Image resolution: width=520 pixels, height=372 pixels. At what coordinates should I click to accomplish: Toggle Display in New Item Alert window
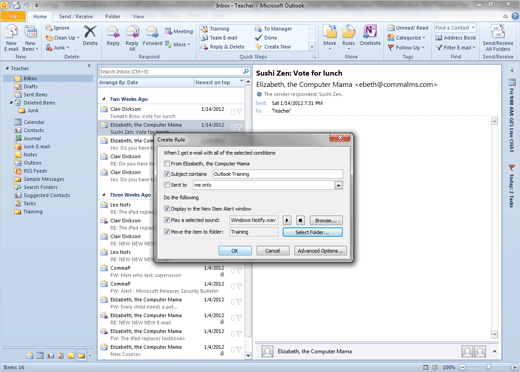167,209
